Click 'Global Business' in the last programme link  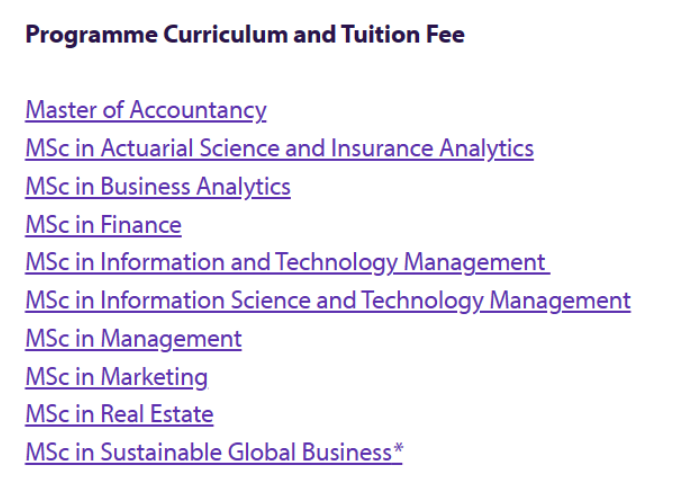pos(310,452)
